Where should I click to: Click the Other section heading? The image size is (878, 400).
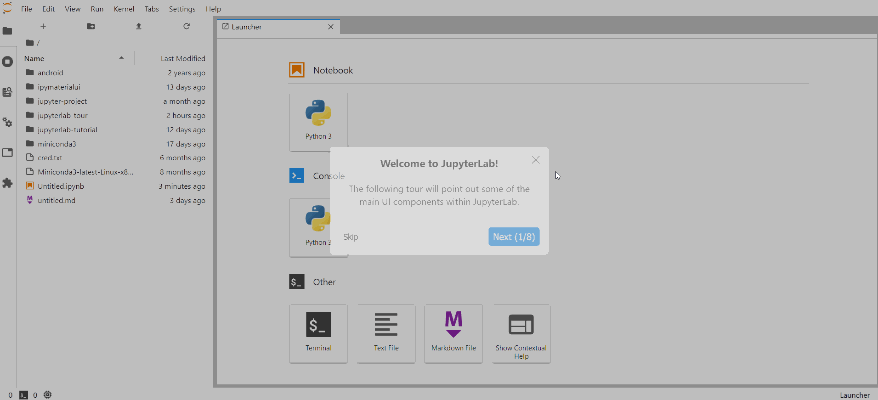(324, 282)
